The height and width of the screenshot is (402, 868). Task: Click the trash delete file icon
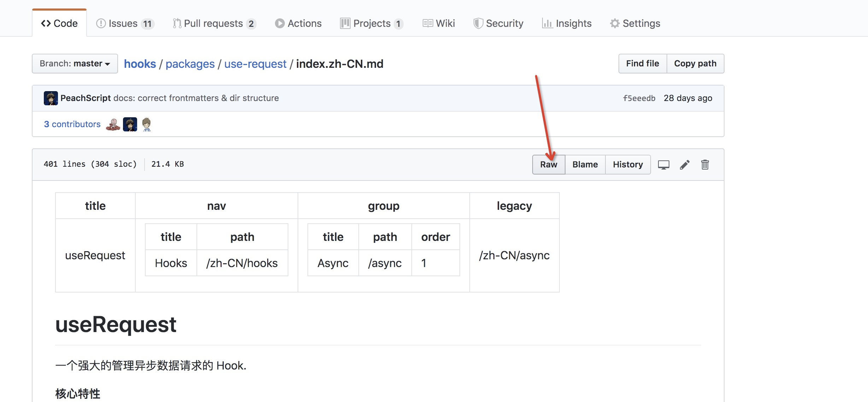tap(705, 165)
